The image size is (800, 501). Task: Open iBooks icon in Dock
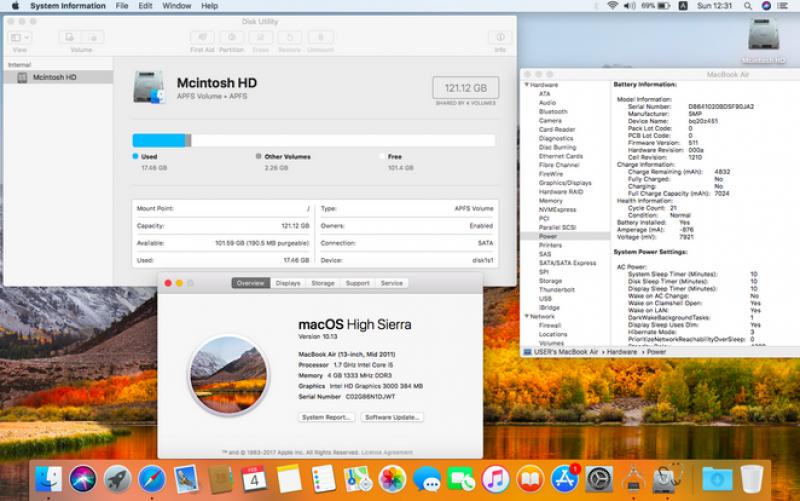pos(530,479)
